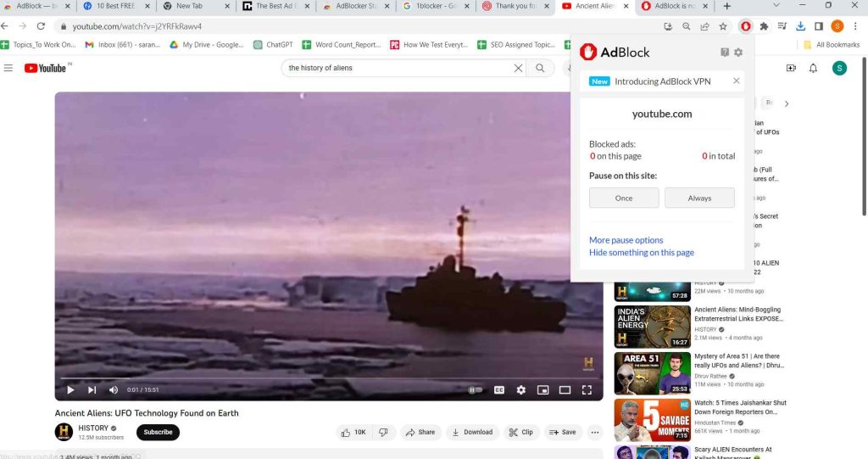
Task: Open a new browser tab plus
Action: pos(726,6)
